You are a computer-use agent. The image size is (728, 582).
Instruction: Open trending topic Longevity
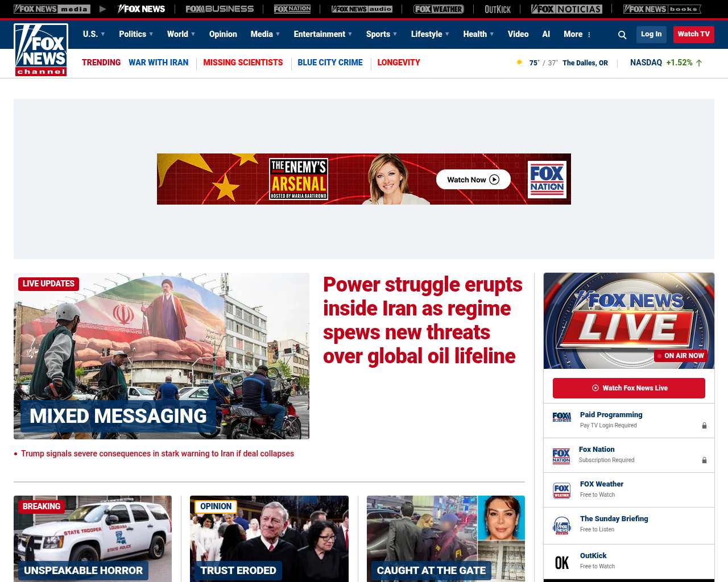point(399,63)
